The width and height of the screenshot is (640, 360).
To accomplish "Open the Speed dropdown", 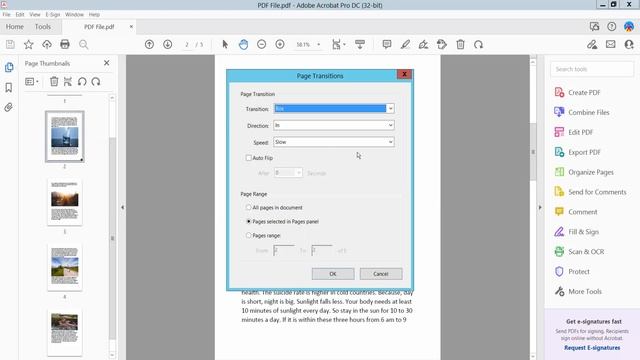I will [333, 142].
